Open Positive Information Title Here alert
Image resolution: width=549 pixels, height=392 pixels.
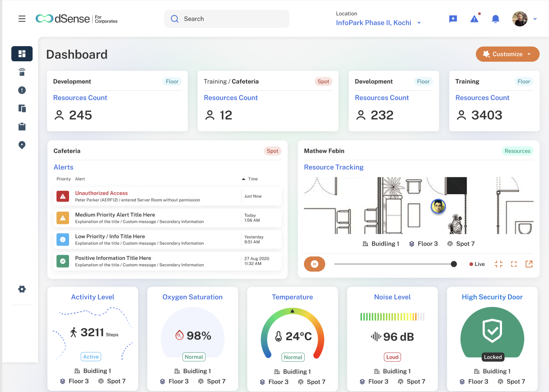pyautogui.click(x=113, y=258)
